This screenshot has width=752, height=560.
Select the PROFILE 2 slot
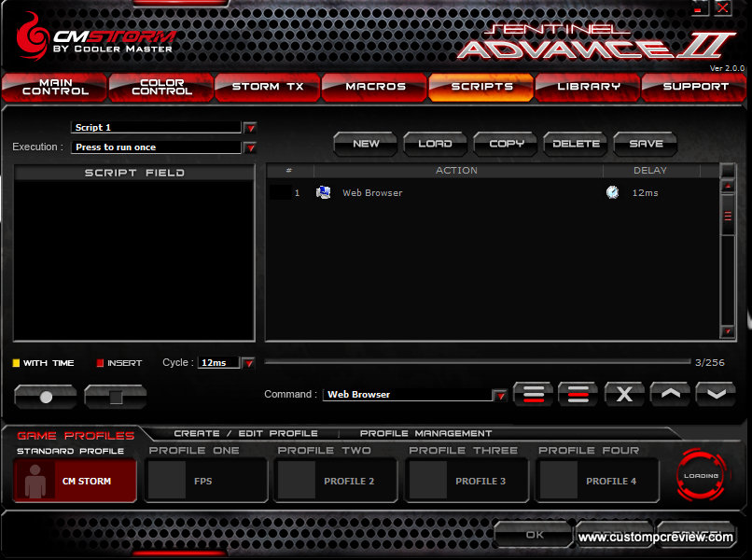tap(336, 481)
